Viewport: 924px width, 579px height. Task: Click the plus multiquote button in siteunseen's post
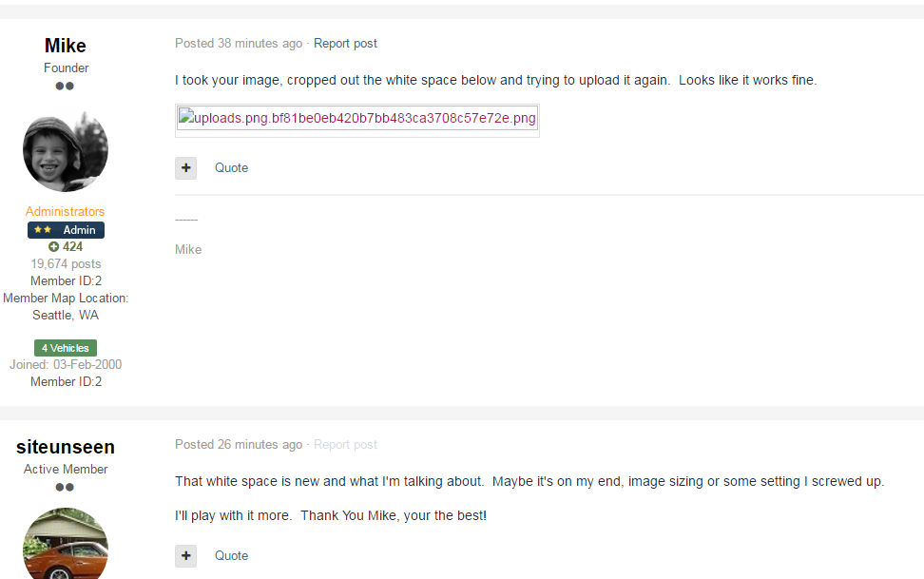point(185,556)
